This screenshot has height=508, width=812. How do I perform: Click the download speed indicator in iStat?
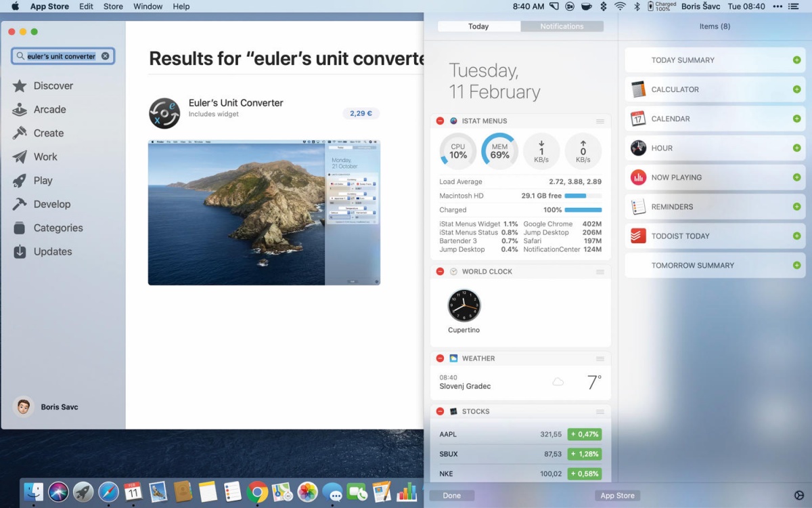[x=541, y=151]
